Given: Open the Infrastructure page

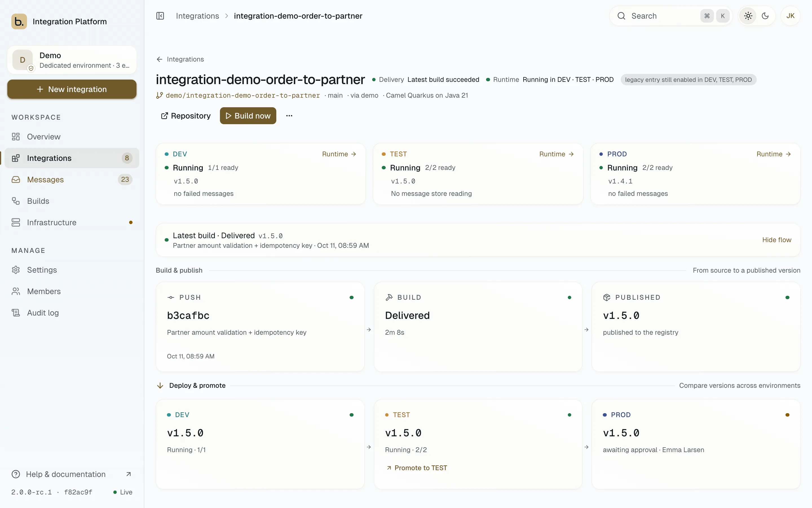Looking at the screenshot, I should click(x=72, y=222).
